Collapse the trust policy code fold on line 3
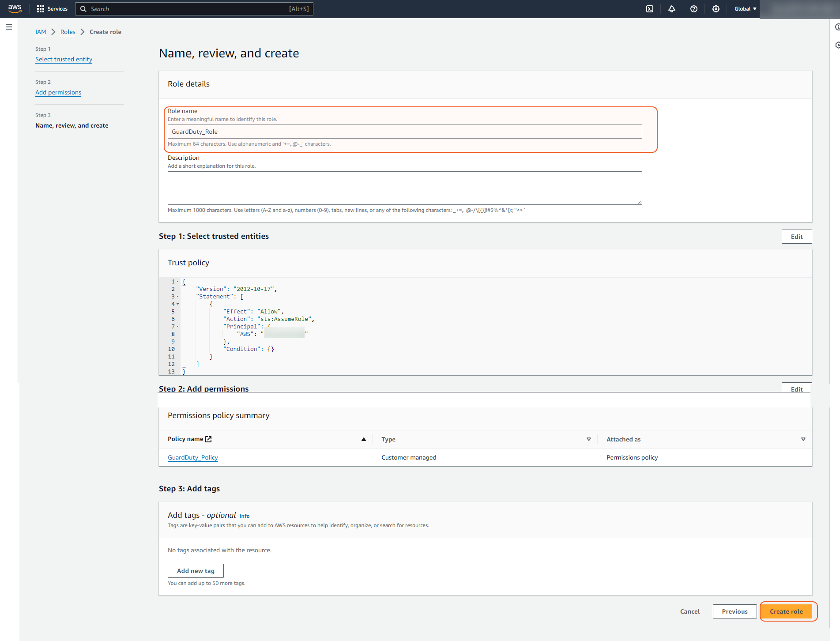Screen dimensions: 840x641 point(178,297)
